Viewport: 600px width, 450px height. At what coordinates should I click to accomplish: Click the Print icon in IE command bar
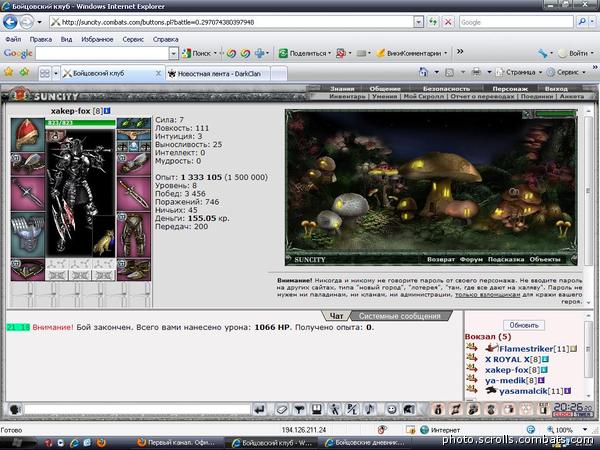click(476, 72)
